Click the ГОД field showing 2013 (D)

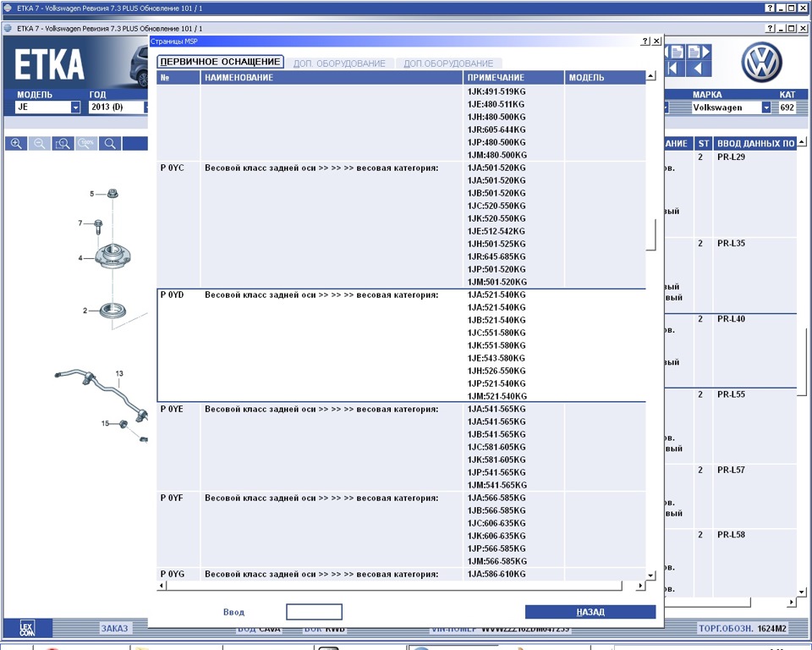[116, 107]
